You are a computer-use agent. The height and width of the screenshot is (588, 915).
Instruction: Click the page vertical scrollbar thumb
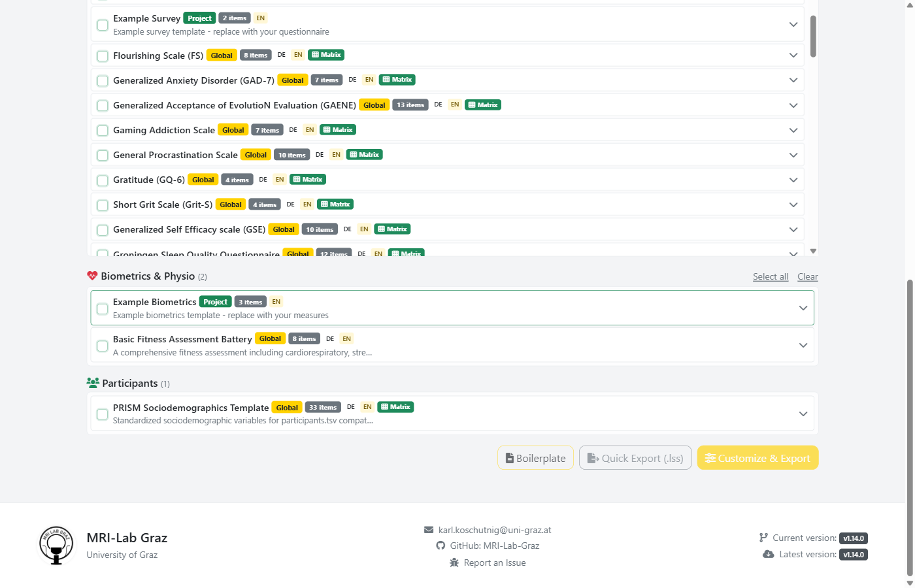909,428
